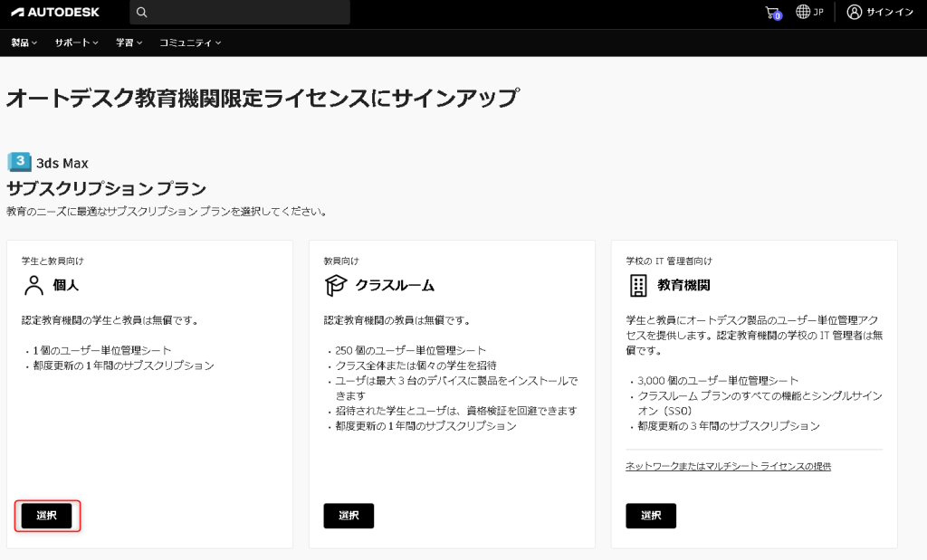This screenshot has height=560, width=927.
Task: Click the 3ds Max product icon
Action: tap(19, 163)
